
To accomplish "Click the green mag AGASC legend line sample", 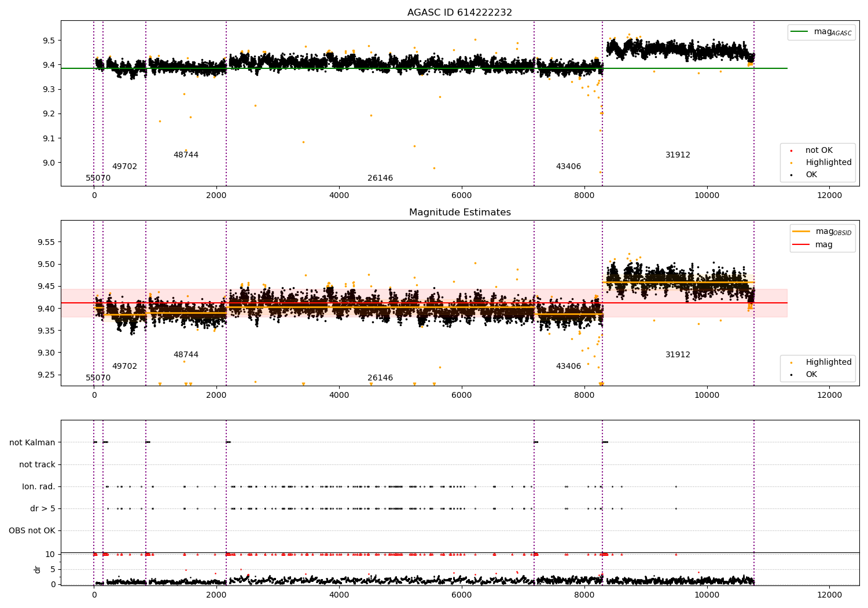I will click(x=800, y=32).
